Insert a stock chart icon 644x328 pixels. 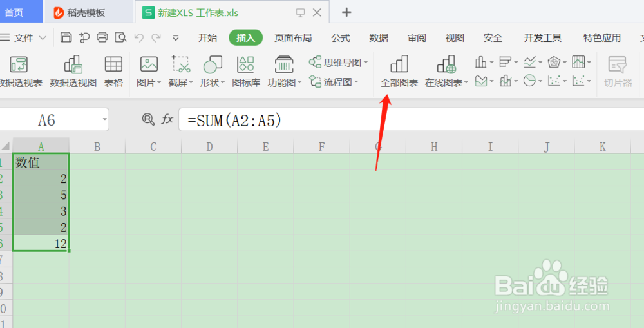point(578,63)
